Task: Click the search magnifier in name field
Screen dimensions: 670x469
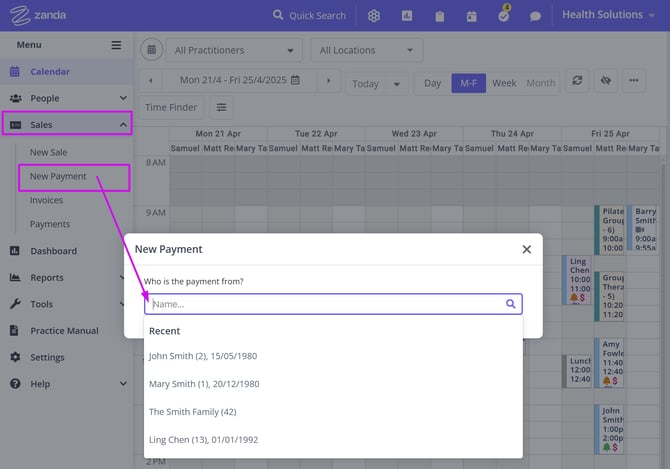Action: (510, 304)
